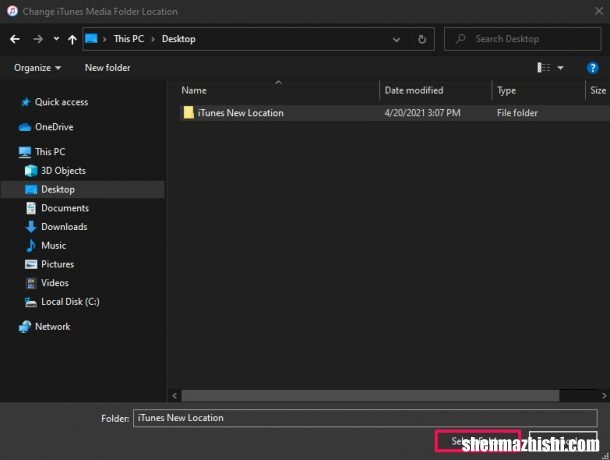Viewport: 610px width, 460px height.
Task: Sort by Size column header
Action: point(598,90)
